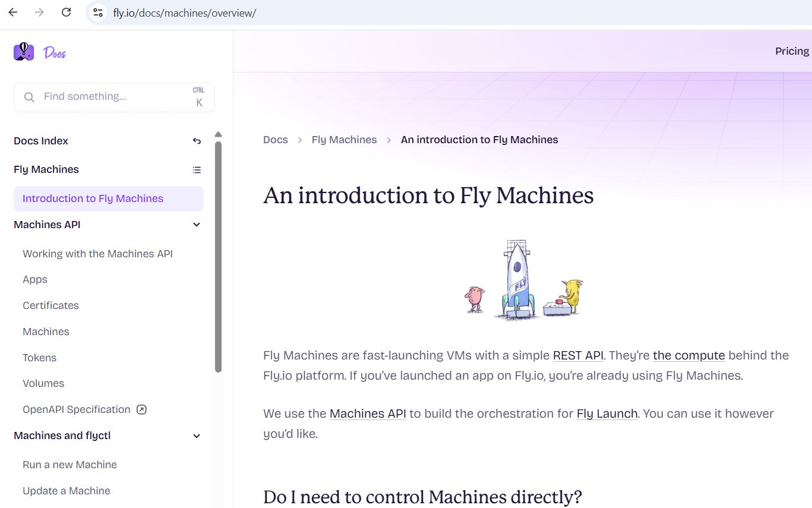Click the page title An introduction to Fly Machines
The height and width of the screenshot is (508, 812).
(x=428, y=195)
